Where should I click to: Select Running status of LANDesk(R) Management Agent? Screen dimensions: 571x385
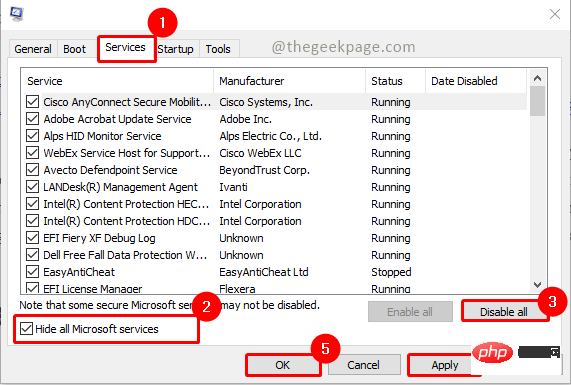pos(391,187)
